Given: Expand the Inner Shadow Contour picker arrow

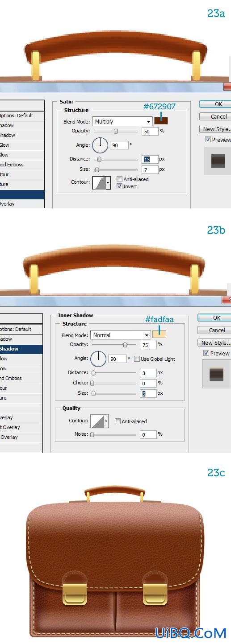Looking at the screenshot, I should (106, 421).
